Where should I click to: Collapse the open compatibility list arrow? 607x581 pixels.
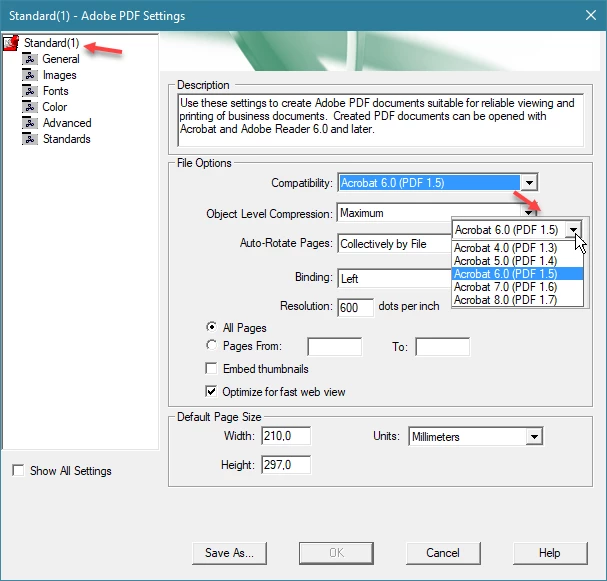(x=573, y=230)
